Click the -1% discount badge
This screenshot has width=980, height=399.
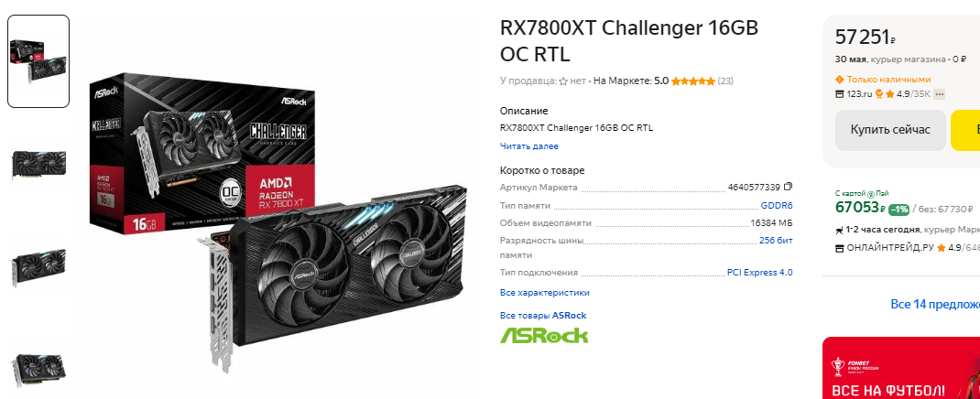tap(898, 210)
